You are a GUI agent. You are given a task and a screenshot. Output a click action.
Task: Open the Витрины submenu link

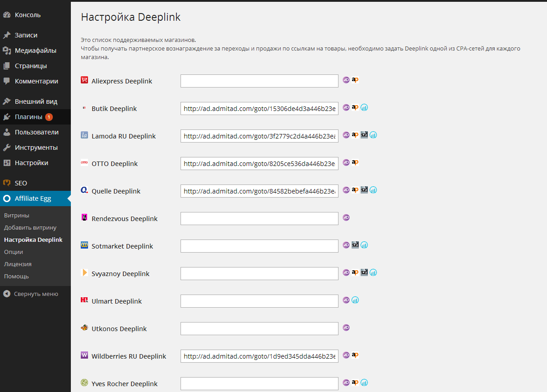(17, 216)
